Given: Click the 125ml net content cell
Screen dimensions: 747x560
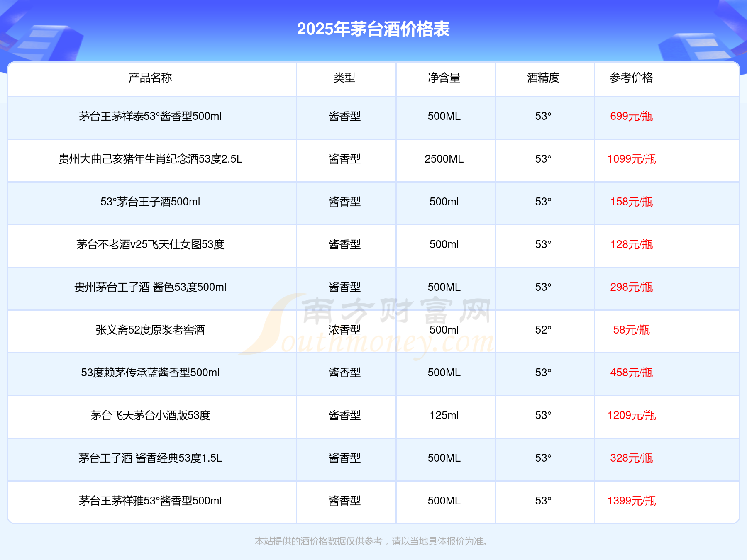Looking at the screenshot, I should (x=444, y=415).
